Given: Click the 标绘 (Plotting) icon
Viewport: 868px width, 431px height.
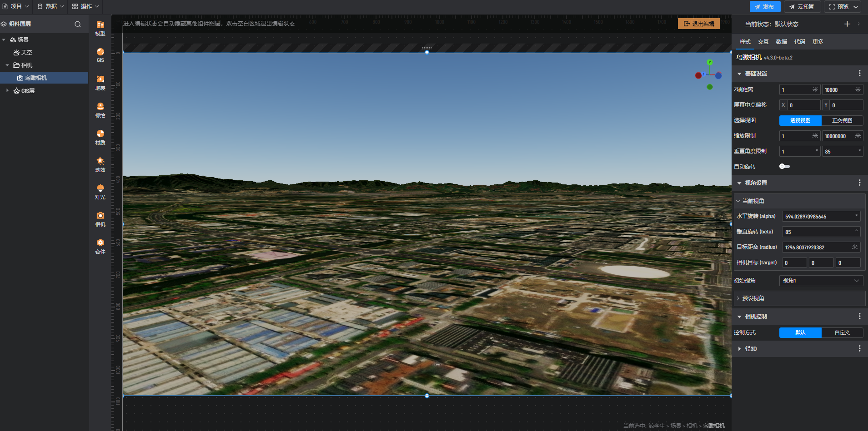Looking at the screenshot, I should point(100,109).
